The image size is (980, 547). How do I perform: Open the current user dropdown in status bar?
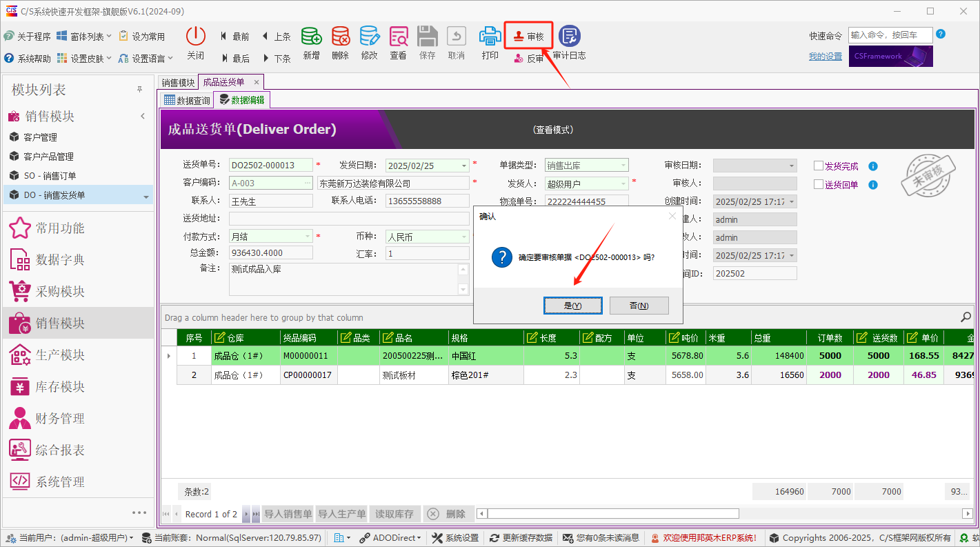coord(69,538)
